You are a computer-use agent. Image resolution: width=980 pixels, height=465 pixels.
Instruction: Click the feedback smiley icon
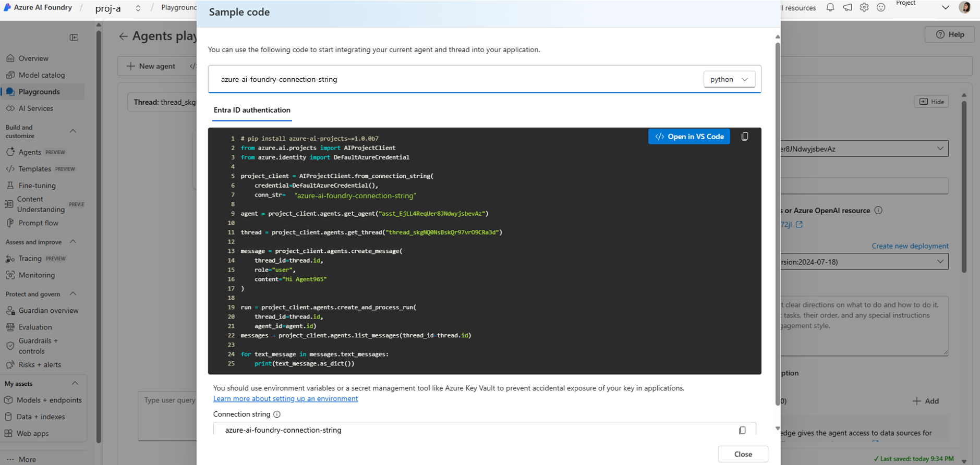[881, 7]
